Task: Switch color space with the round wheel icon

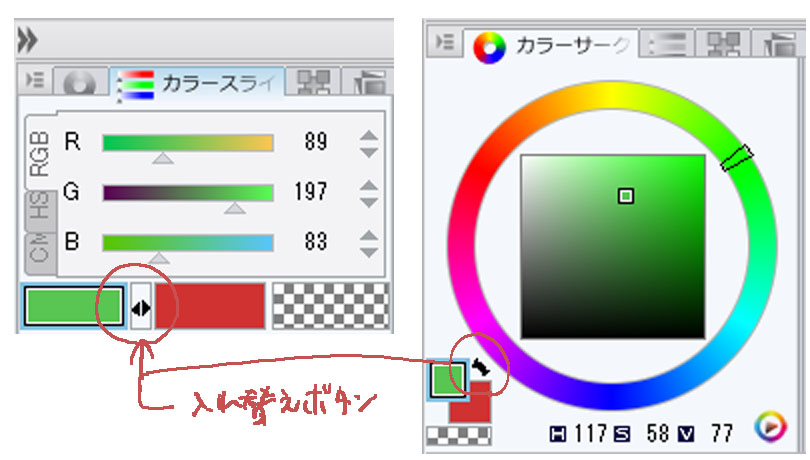Action: (x=770, y=427)
